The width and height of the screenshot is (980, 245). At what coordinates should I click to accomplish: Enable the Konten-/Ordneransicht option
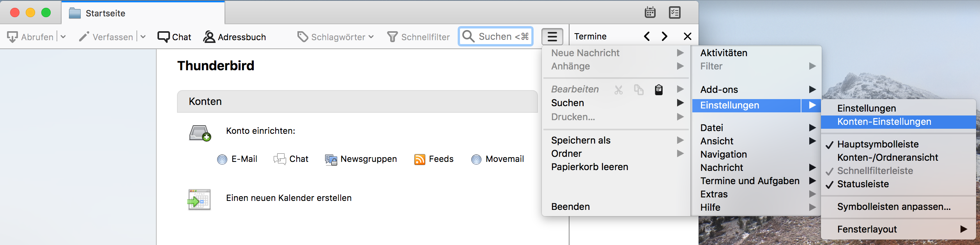[x=887, y=158]
